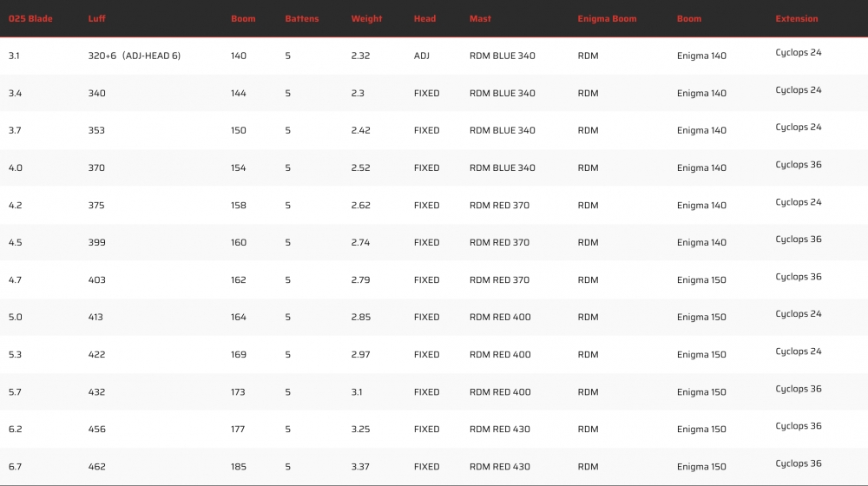Click the 'Luff' column header
The image size is (868, 486).
(96, 18)
